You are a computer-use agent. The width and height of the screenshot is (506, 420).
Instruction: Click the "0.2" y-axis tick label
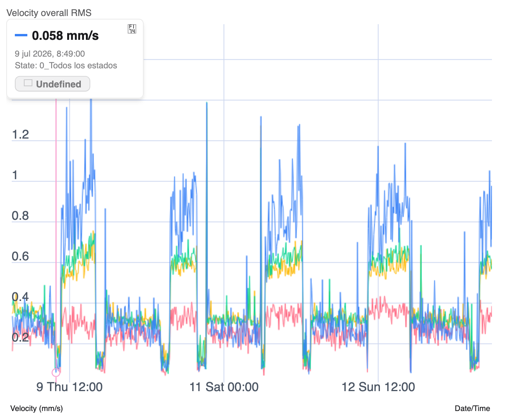(x=20, y=338)
